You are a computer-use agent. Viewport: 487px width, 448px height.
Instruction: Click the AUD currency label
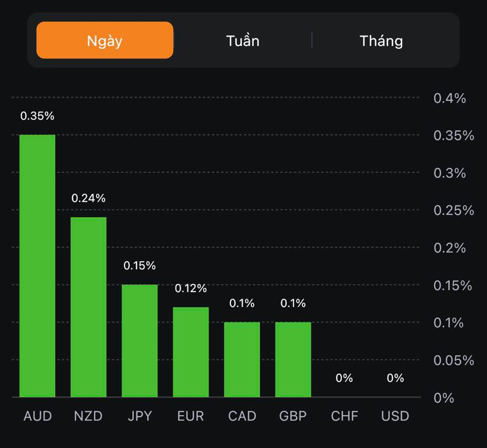[38, 416]
